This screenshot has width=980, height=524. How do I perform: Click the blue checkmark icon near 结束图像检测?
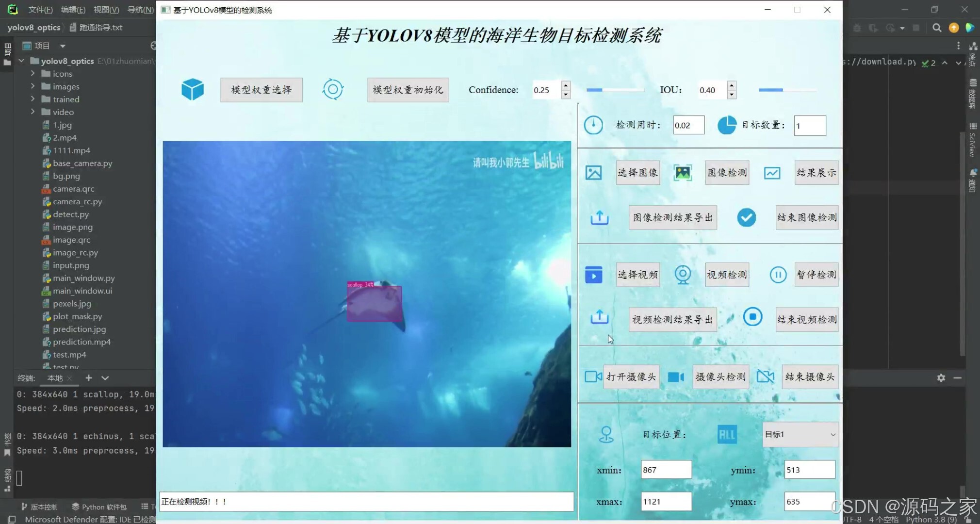click(x=746, y=217)
